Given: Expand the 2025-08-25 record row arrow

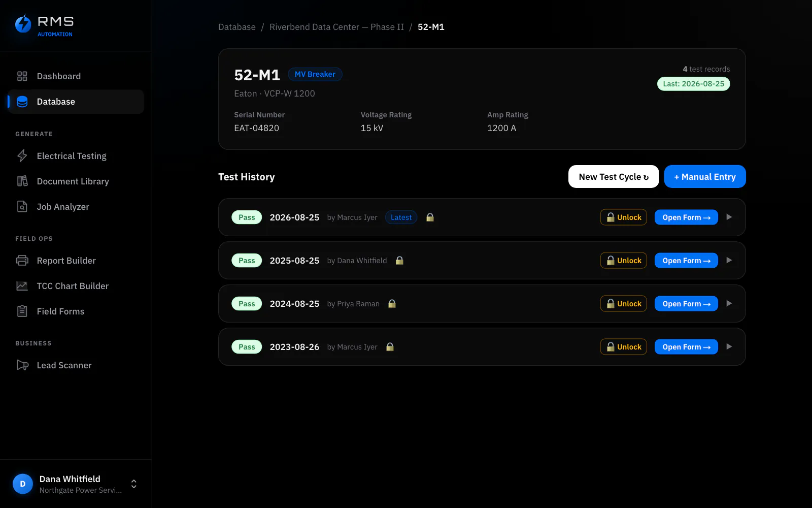Looking at the screenshot, I should point(729,261).
